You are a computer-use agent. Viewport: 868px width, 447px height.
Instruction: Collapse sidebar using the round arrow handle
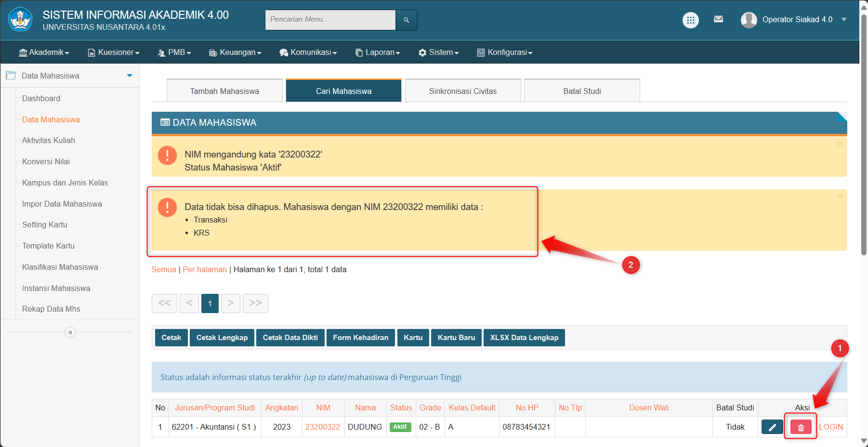point(70,332)
